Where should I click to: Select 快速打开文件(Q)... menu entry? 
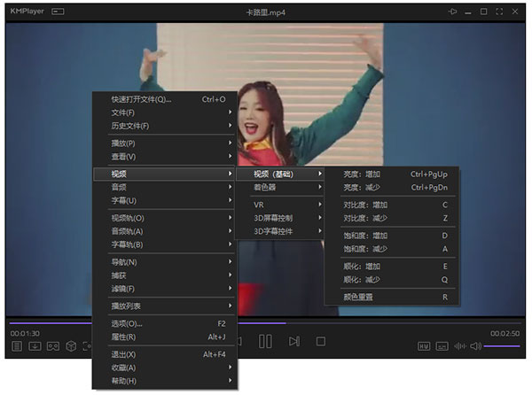(x=165, y=99)
